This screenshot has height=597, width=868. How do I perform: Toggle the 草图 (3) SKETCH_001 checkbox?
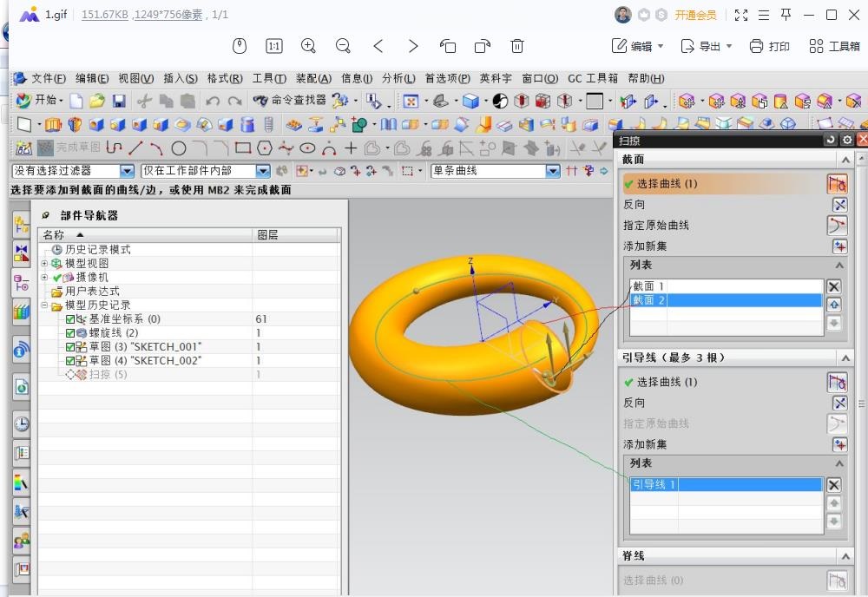70,347
